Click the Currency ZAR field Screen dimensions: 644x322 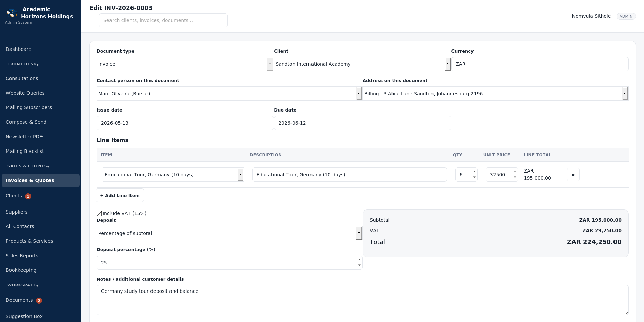click(x=540, y=64)
